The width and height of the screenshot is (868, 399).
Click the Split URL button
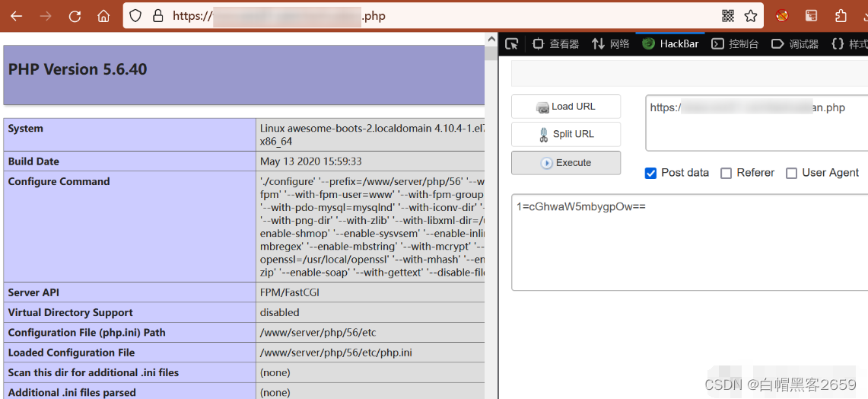click(566, 134)
